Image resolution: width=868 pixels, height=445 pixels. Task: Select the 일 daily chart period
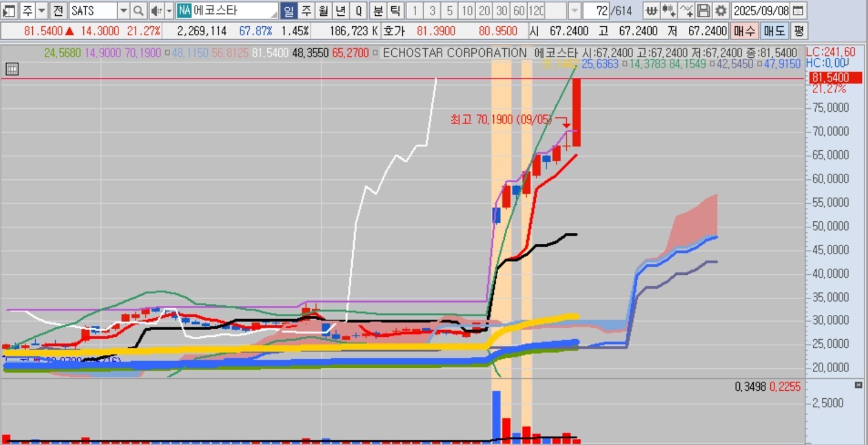pyautogui.click(x=289, y=10)
